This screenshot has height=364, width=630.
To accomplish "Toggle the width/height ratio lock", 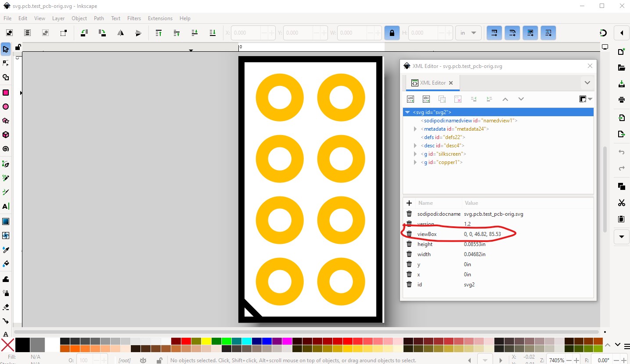I will click(392, 33).
